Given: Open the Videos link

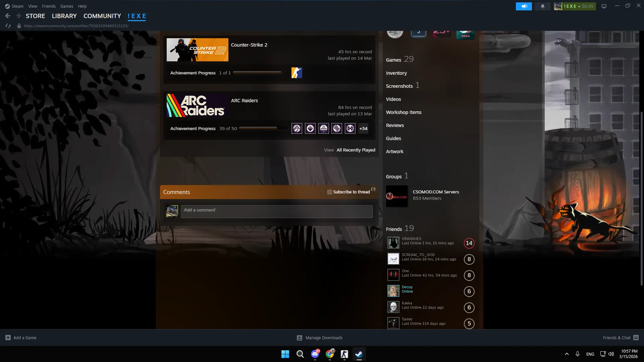Looking at the screenshot, I should click(x=393, y=99).
